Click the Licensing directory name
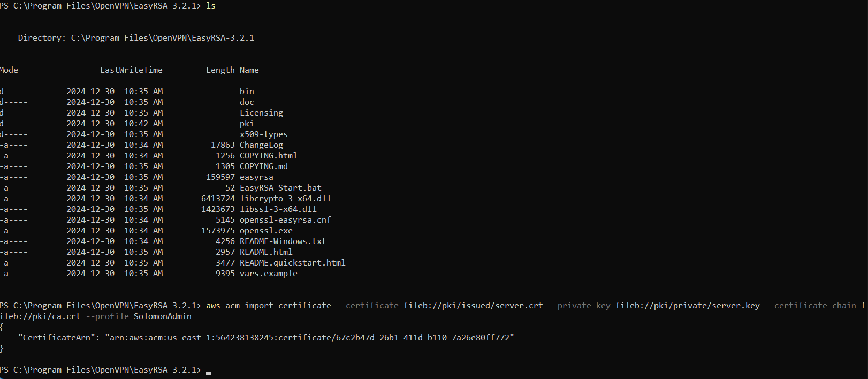868x379 pixels. coord(261,113)
